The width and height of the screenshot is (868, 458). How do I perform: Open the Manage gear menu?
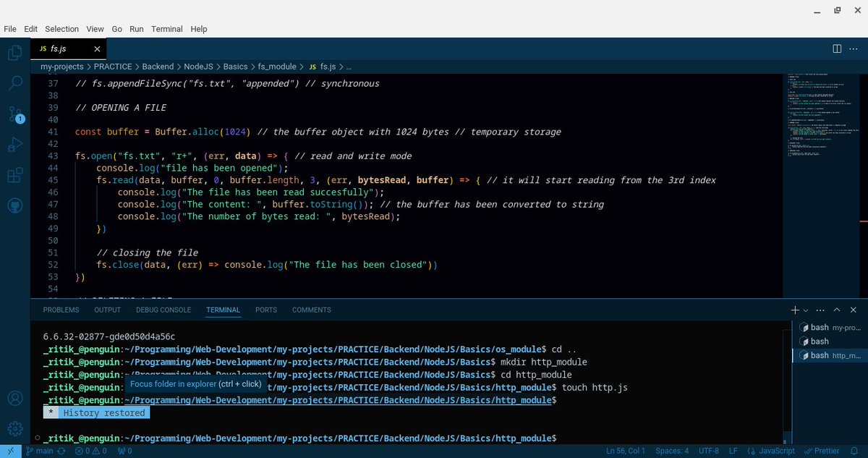pyautogui.click(x=14, y=428)
